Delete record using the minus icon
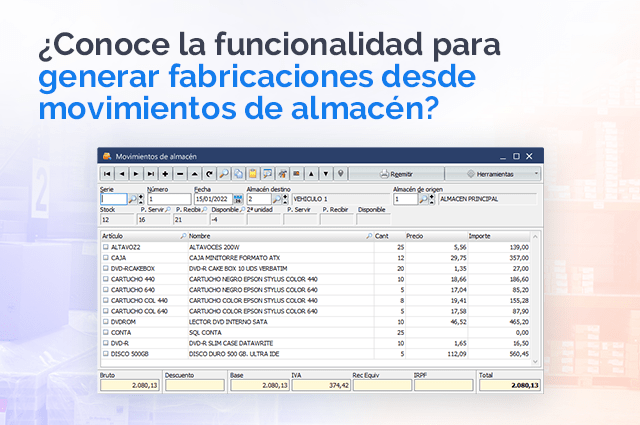Viewport: 640px width, 425px height. 180,174
